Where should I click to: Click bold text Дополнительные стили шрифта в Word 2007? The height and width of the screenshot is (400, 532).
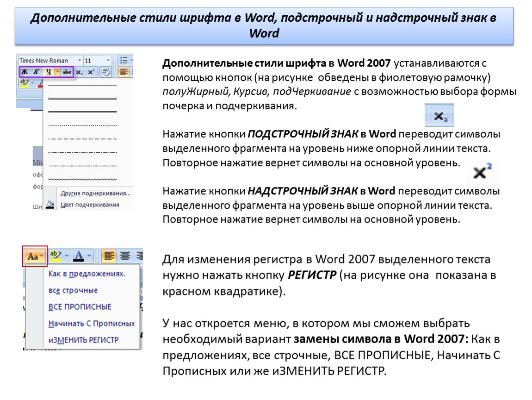coord(277,63)
